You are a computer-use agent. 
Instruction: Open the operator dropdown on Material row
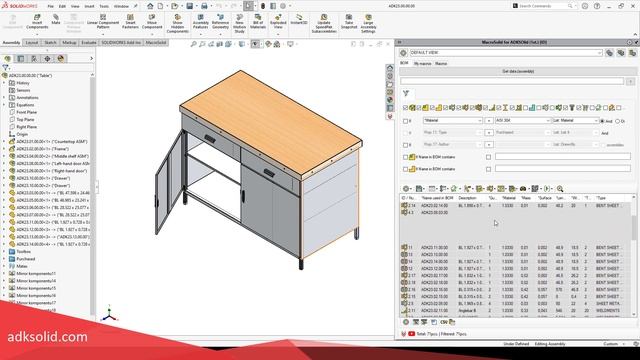489,120
